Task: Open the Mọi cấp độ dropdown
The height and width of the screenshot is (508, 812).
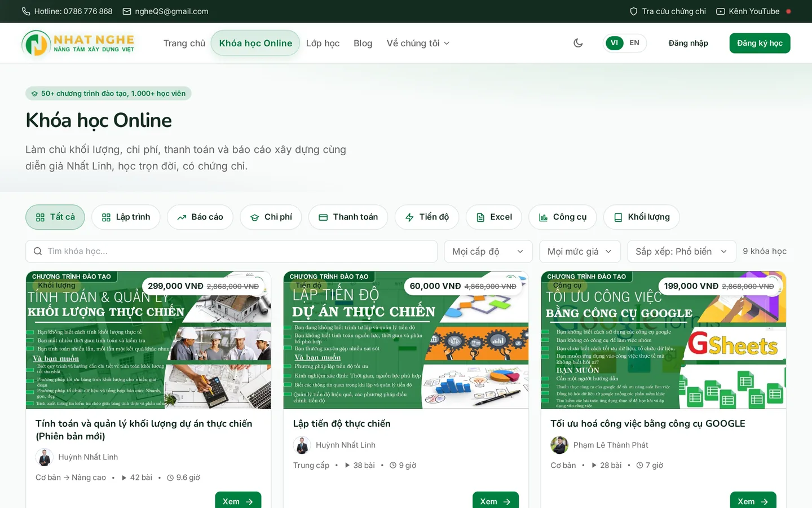Action: point(488,251)
